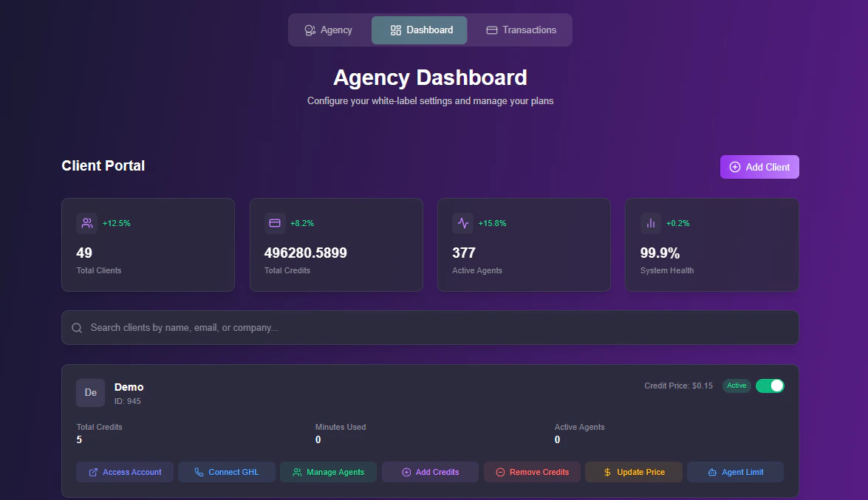The height and width of the screenshot is (500, 868).
Task: Select the Dashboard tab
Action: pos(419,30)
